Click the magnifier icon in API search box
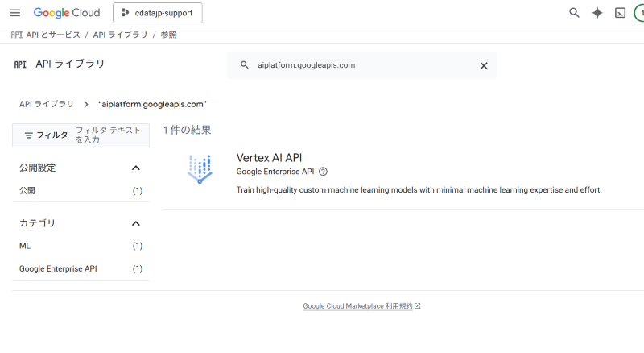 (x=245, y=65)
